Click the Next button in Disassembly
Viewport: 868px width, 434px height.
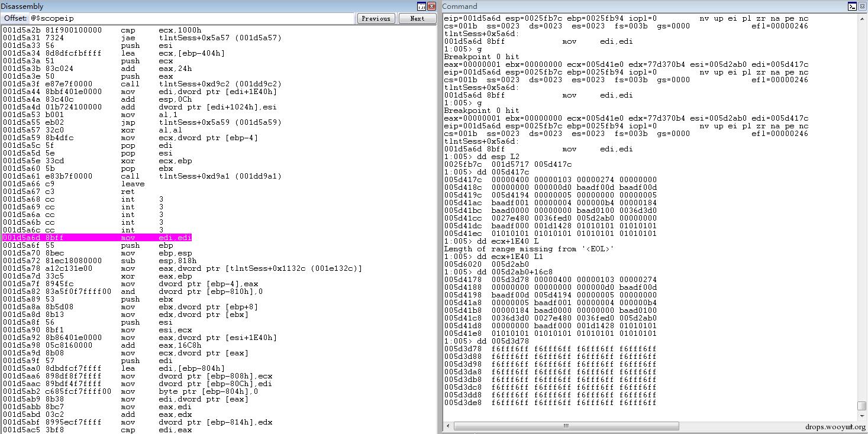tap(417, 18)
